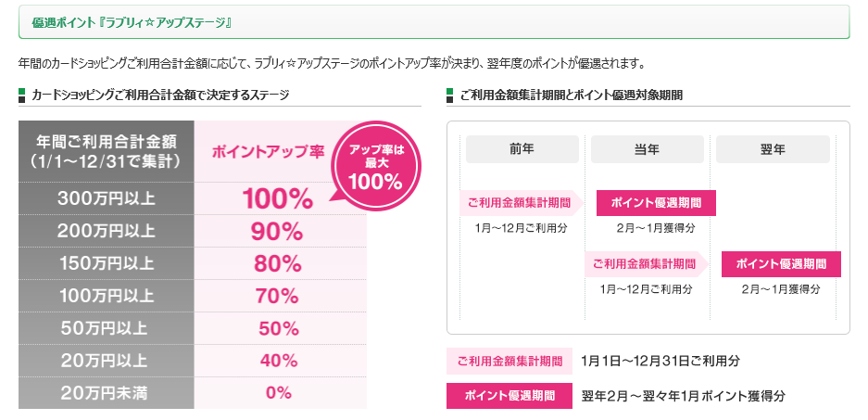Click the 優遇ポイント『ラブリィ☆アップステージ』 header bar

pos(434,22)
